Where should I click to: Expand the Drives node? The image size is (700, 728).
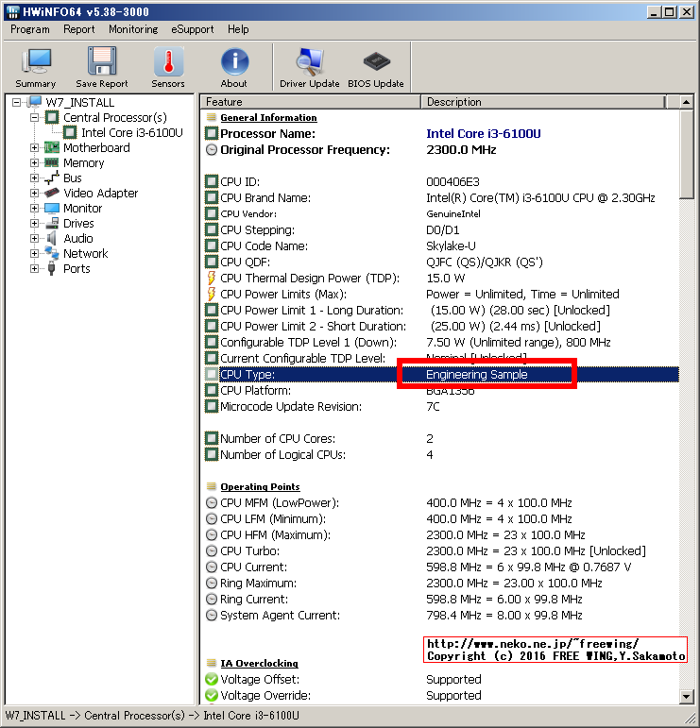(x=34, y=224)
